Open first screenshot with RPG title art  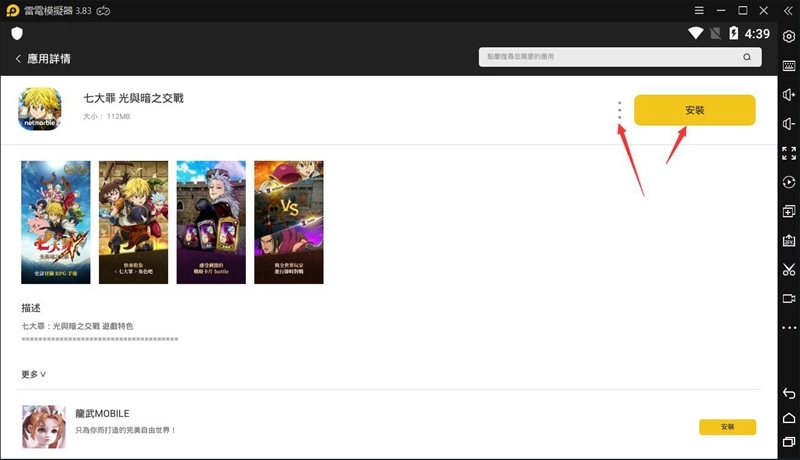(56, 222)
